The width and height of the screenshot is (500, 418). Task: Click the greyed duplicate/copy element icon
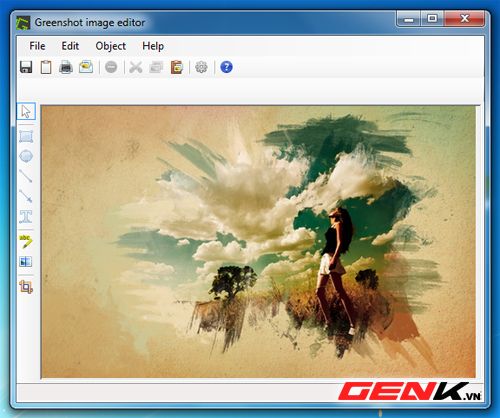point(156,67)
